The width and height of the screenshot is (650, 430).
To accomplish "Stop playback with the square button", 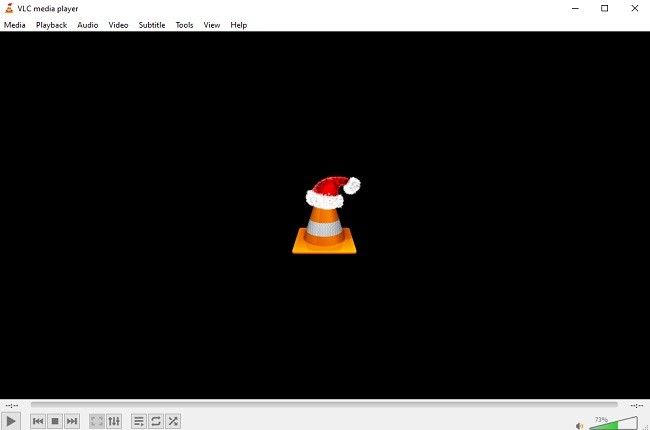I will 55,421.
